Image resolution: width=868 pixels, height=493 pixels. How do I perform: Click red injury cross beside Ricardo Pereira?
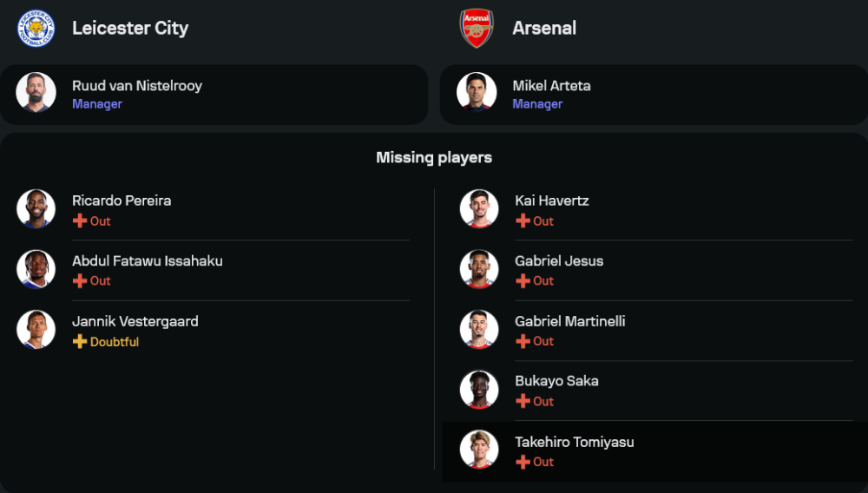tap(80, 221)
